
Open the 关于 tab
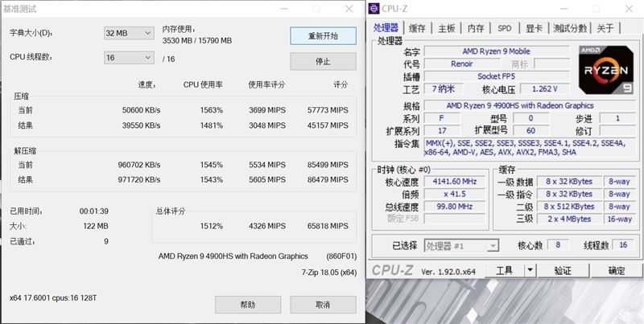click(x=605, y=28)
